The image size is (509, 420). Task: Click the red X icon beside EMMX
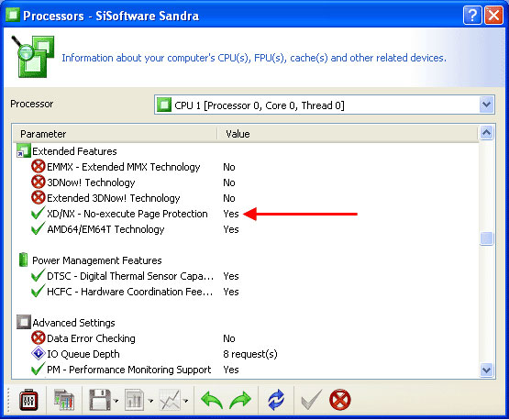pos(38,166)
